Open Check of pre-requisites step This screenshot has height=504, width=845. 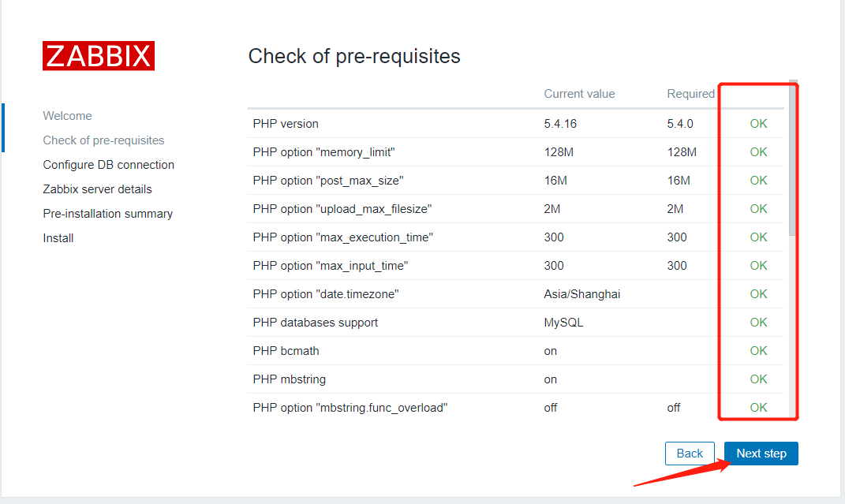(x=103, y=140)
